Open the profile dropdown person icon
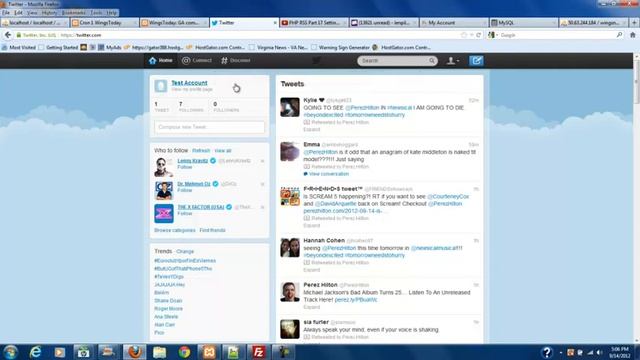 (452, 61)
